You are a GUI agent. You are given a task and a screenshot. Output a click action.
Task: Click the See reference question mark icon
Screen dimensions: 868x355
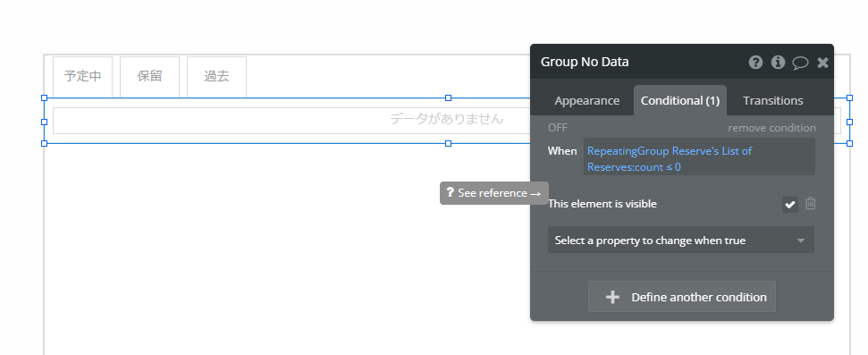[450, 193]
